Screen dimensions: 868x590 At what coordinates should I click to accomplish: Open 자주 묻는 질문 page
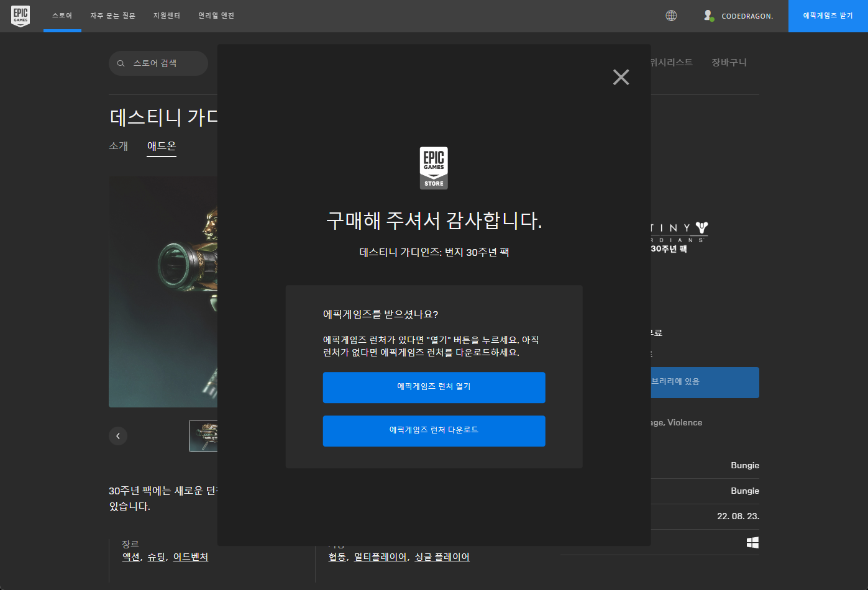[112, 16]
